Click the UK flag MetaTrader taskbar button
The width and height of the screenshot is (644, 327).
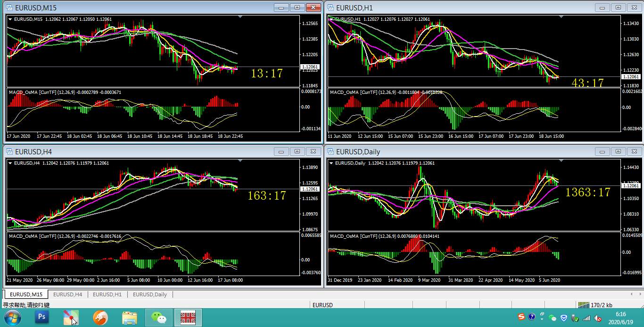pos(188,318)
